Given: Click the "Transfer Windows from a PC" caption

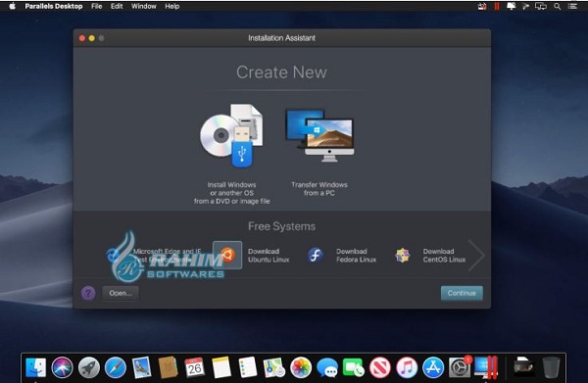Looking at the screenshot, I should pyautogui.click(x=319, y=189).
